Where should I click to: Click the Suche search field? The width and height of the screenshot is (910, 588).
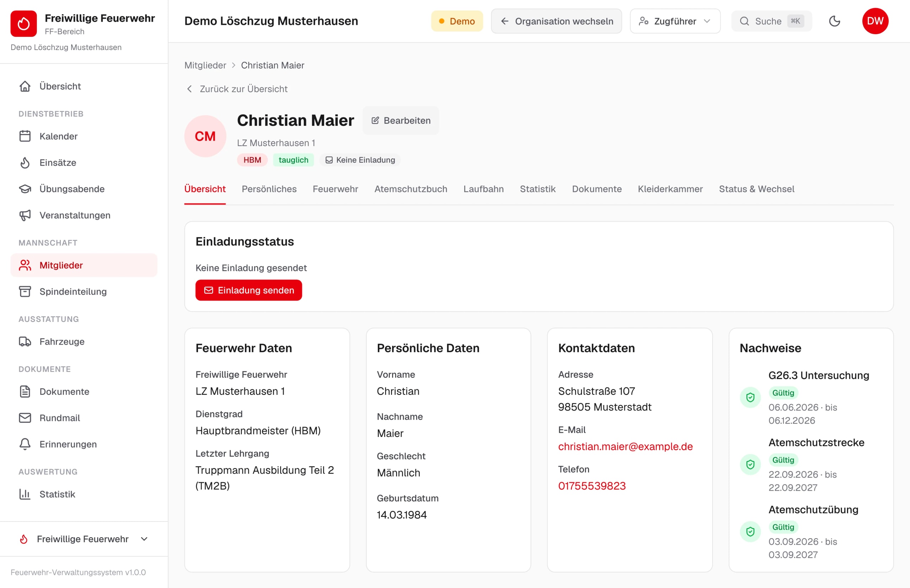click(x=771, y=21)
